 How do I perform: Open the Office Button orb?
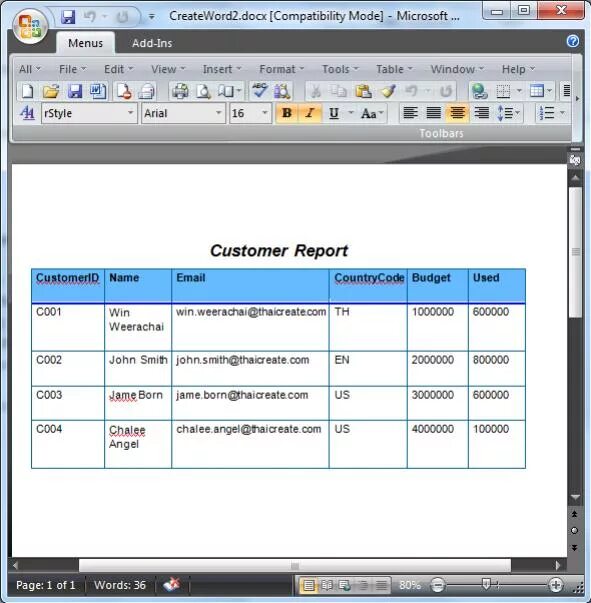30,28
